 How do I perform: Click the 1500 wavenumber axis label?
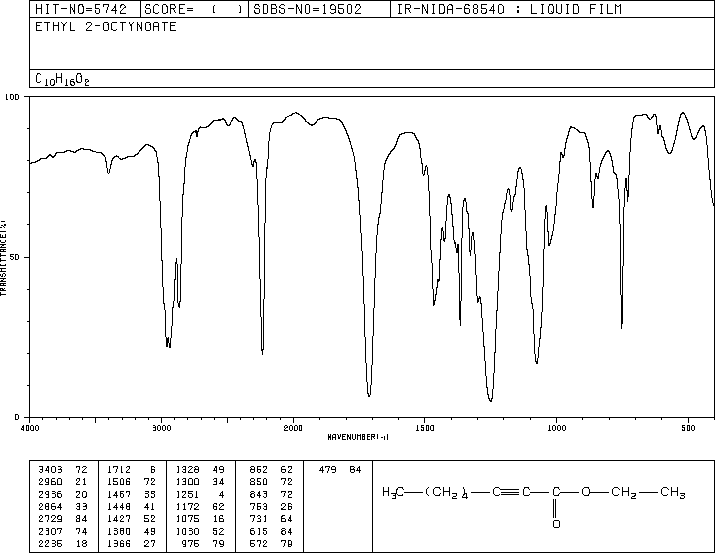[425, 428]
